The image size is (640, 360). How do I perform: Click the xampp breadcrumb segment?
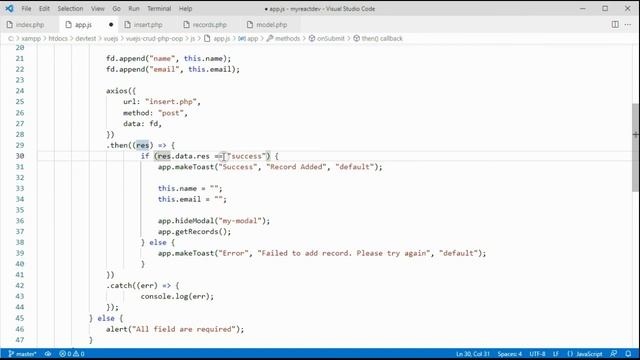tap(31, 38)
